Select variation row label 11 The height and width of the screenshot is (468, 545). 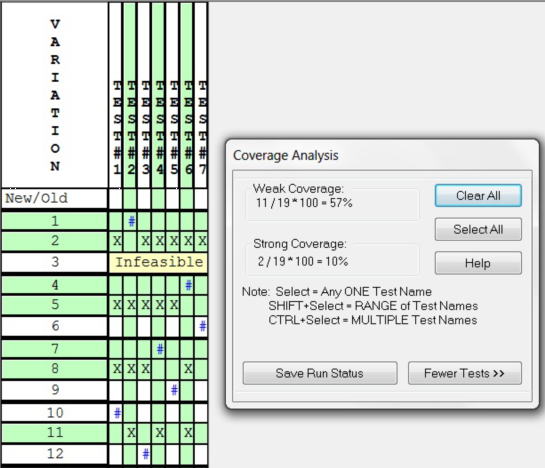(55, 433)
